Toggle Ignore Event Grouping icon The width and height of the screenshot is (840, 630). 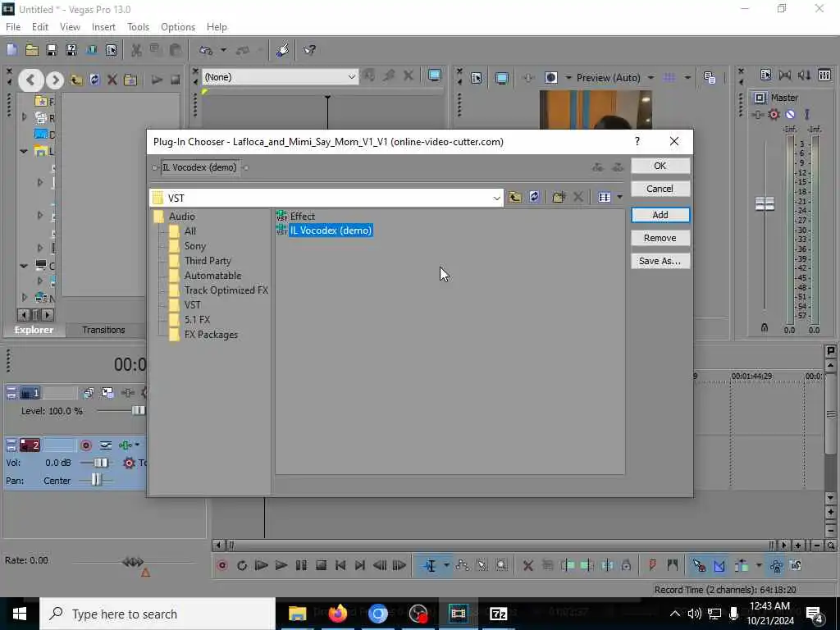coord(796,565)
